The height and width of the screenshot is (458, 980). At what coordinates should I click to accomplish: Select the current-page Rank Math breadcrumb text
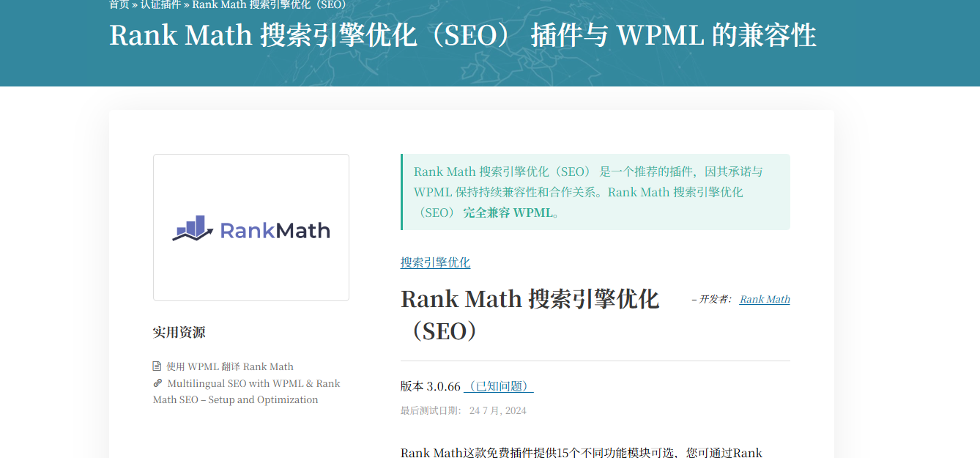pos(270,4)
